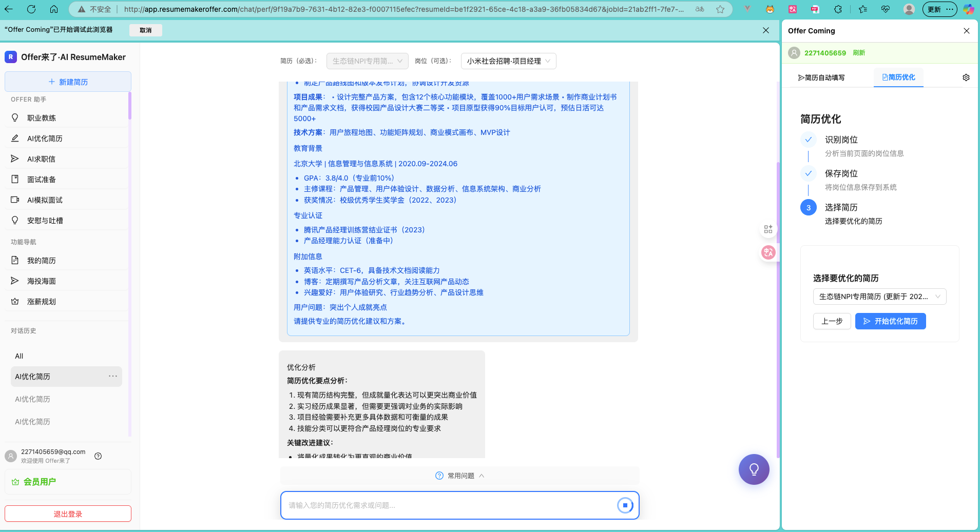Open the 简历 (必选) resume dropdown
Image resolution: width=980 pixels, height=532 pixels.
coord(368,61)
